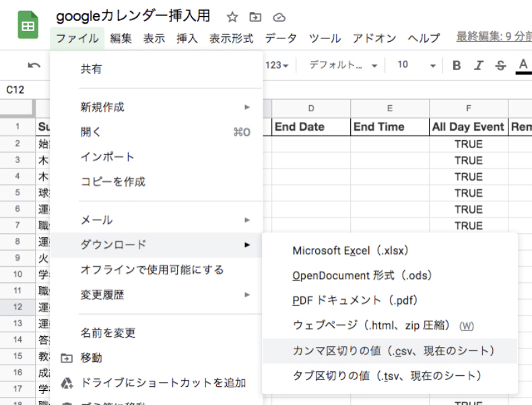Open the 表示形式 menu
Screen dimensions: 532x405
[x=232, y=38]
